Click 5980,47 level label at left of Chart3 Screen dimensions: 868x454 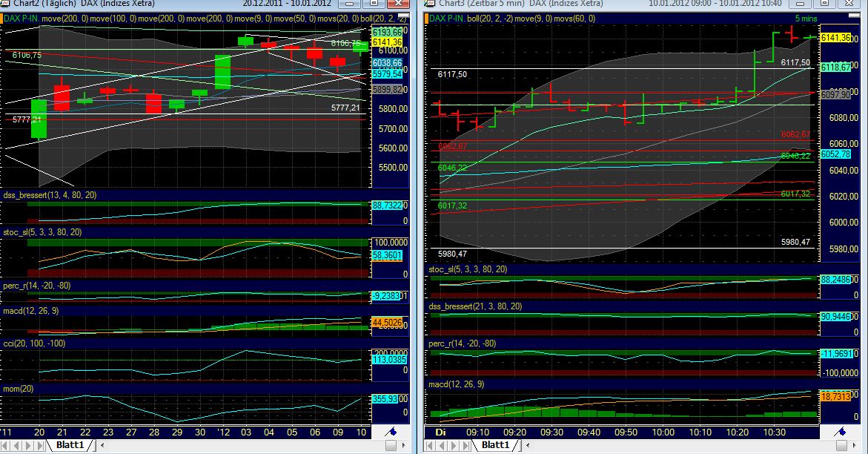(451, 254)
